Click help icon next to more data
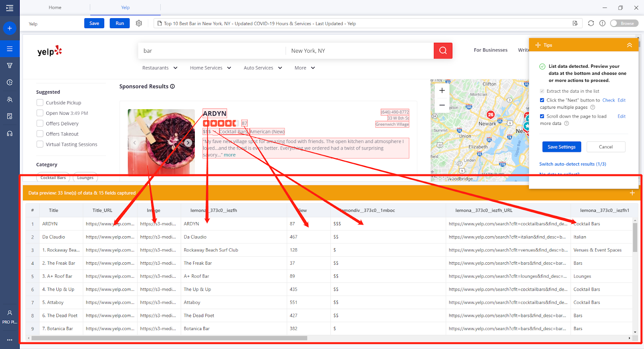The height and width of the screenshot is (349, 644). coord(566,123)
